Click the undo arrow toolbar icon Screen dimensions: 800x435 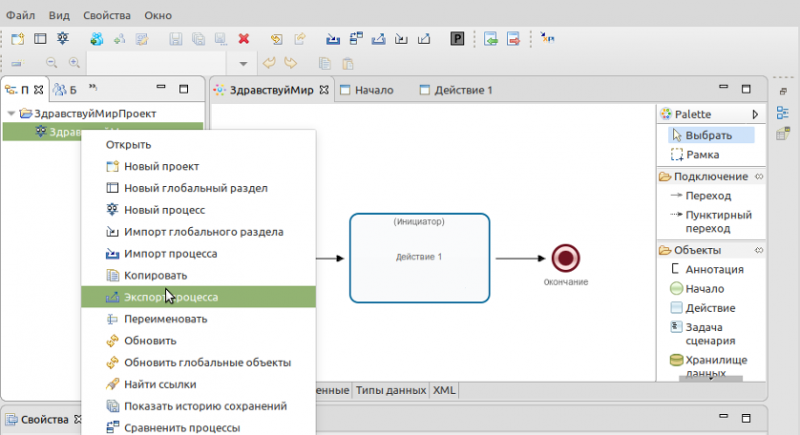pos(269,63)
